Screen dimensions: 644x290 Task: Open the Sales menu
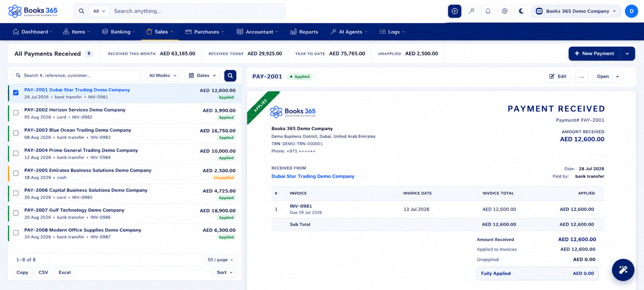160,32
